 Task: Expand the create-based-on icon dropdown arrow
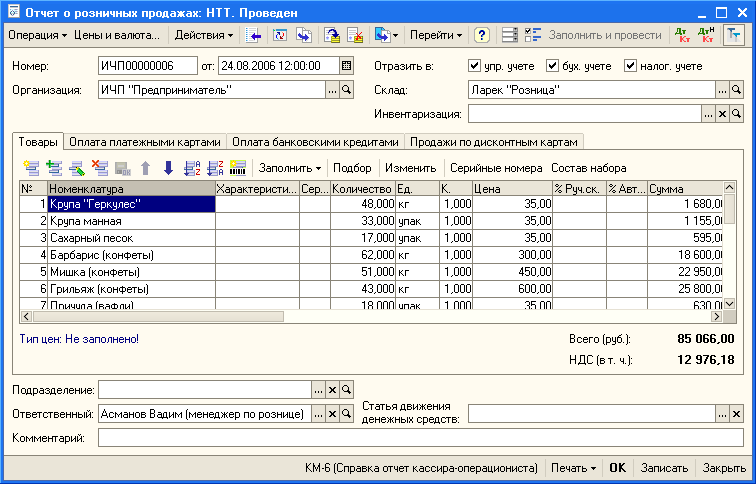[396, 36]
